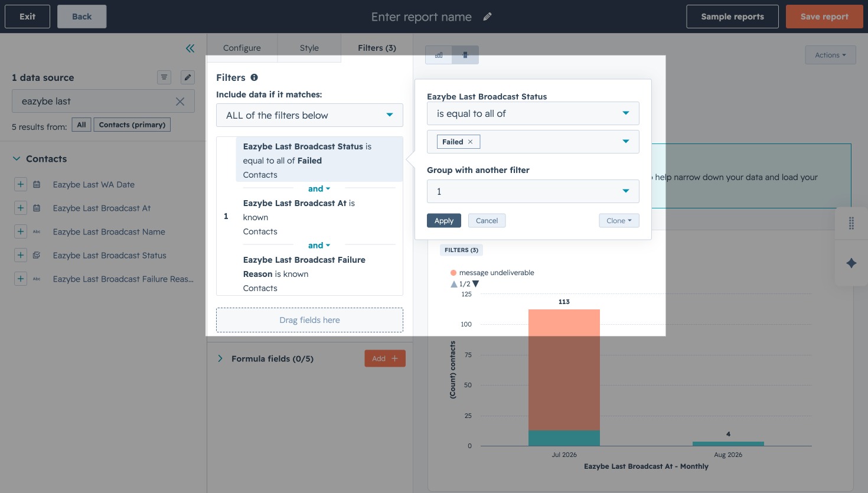This screenshot has height=493, width=868.
Task: Open the AI assistant sparkle icon
Action: coord(851,263)
